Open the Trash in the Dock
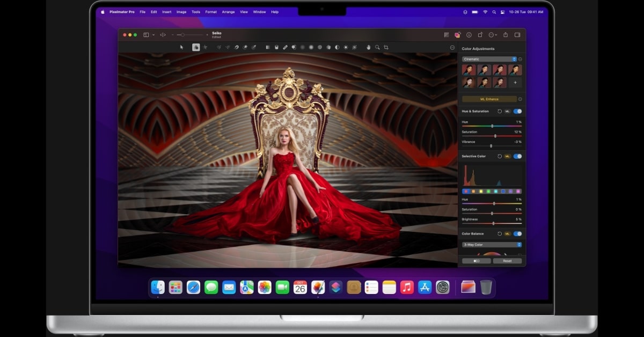644x337 pixels. tap(486, 288)
